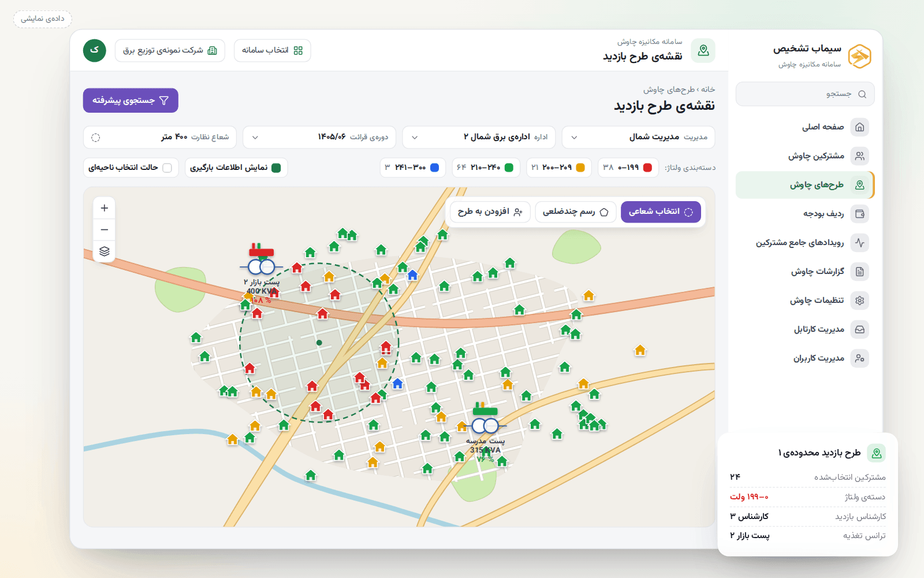The height and width of the screenshot is (578, 924).
Task: Click the user avatar ک circle
Action: pyautogui.click(x=95, y=50)
